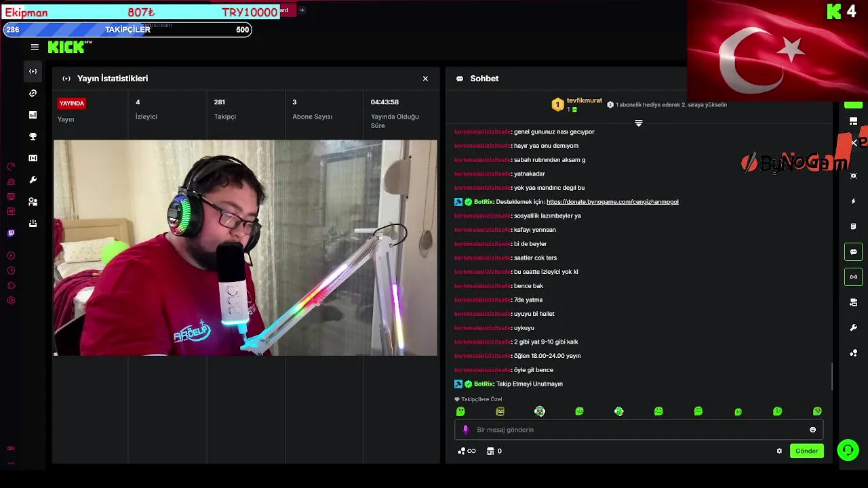The image size is (868, 488).
Task: Click the wrench icon in right sidebar
Action: 854,328
